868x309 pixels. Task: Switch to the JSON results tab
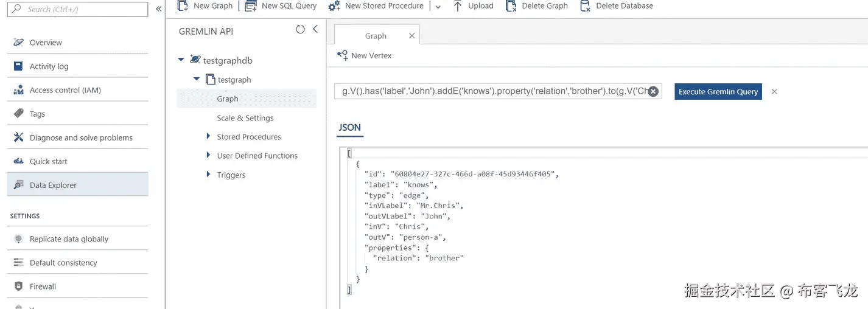(350, 128)
